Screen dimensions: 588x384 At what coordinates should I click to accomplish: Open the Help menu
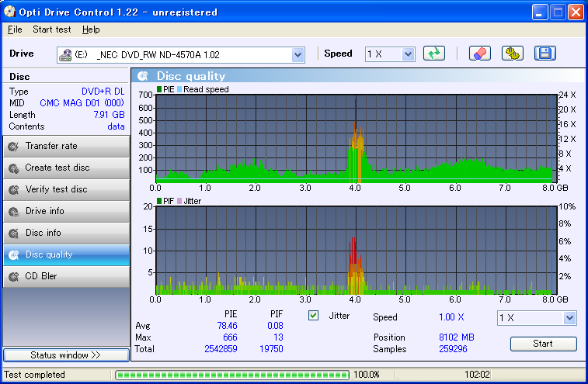coord(91,29)
